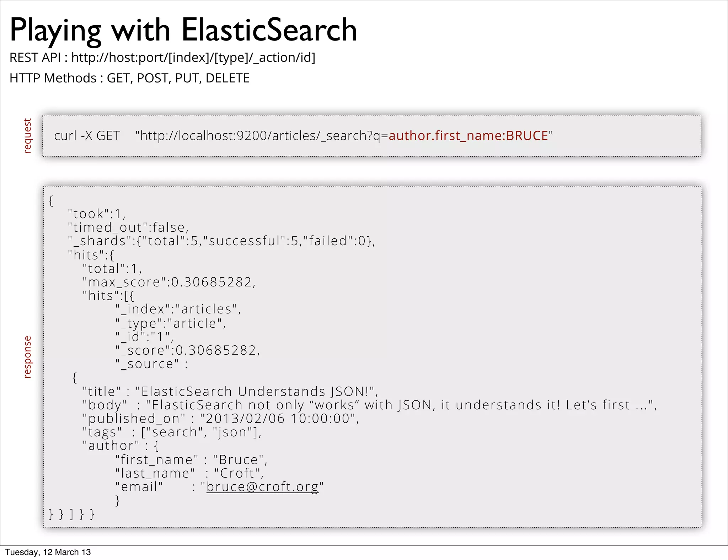The image size is (728, 560).
Task: Click the '"_type":"article",' line
Action: [170, 323]
